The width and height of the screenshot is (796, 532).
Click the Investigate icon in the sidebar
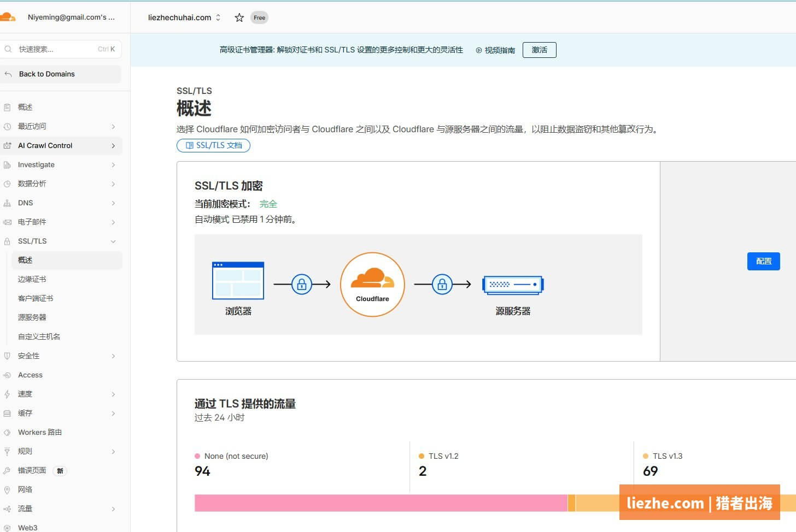click(x=7, y=164)
